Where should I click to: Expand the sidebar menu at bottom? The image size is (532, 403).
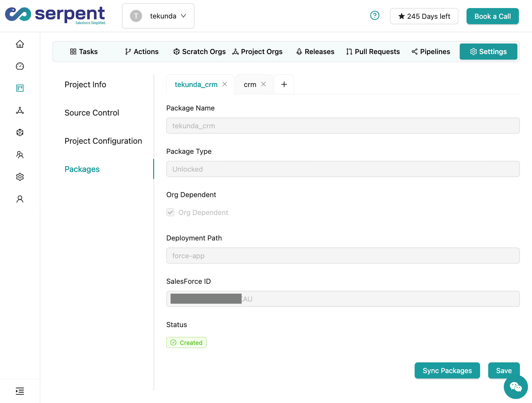pyautogui.click(x=20, y=391)
